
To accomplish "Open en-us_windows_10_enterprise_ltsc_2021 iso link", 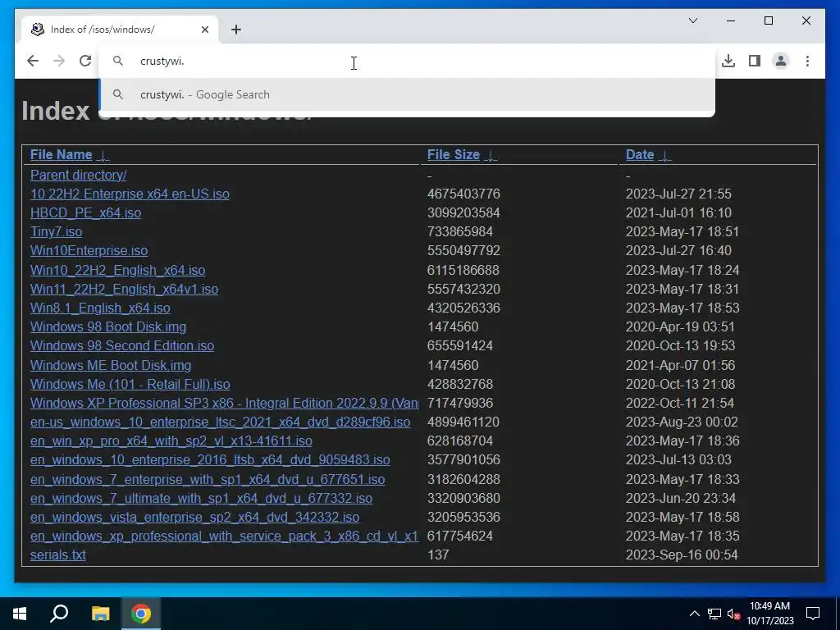I will (x=220, y=422).
